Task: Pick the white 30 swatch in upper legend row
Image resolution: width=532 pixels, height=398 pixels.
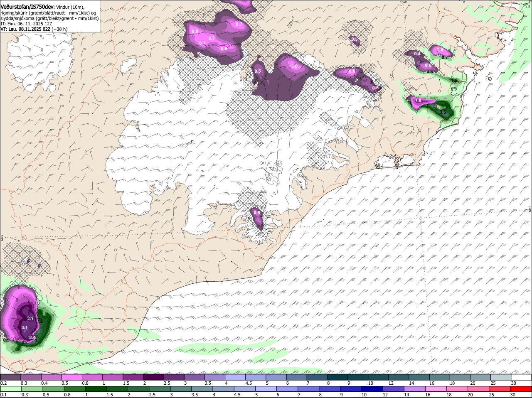Action: pos(521,377)
